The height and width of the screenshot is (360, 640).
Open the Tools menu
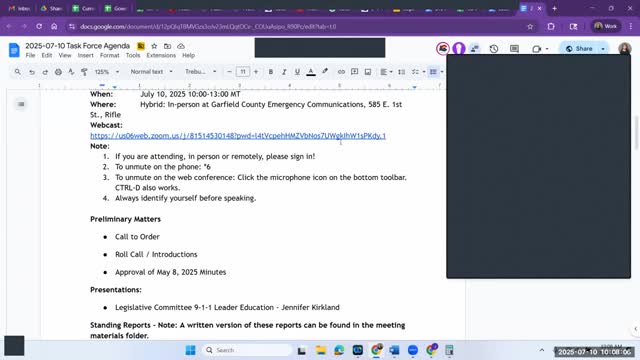coord(133,55)
